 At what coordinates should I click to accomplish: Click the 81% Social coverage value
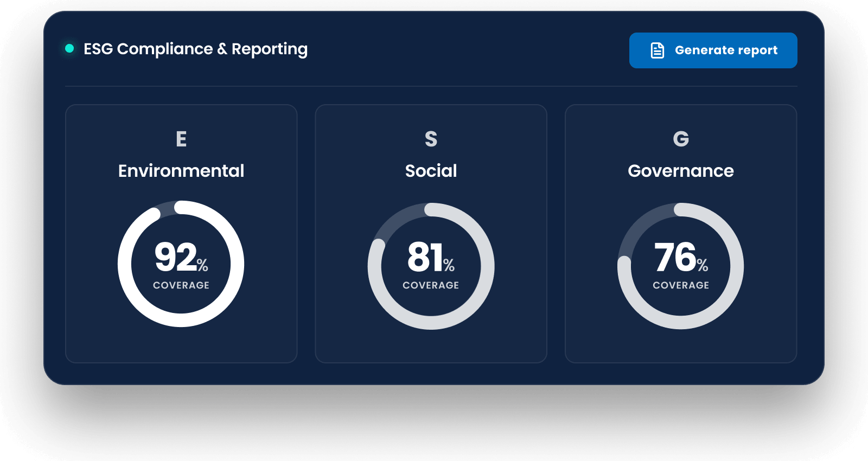(431, 257)
